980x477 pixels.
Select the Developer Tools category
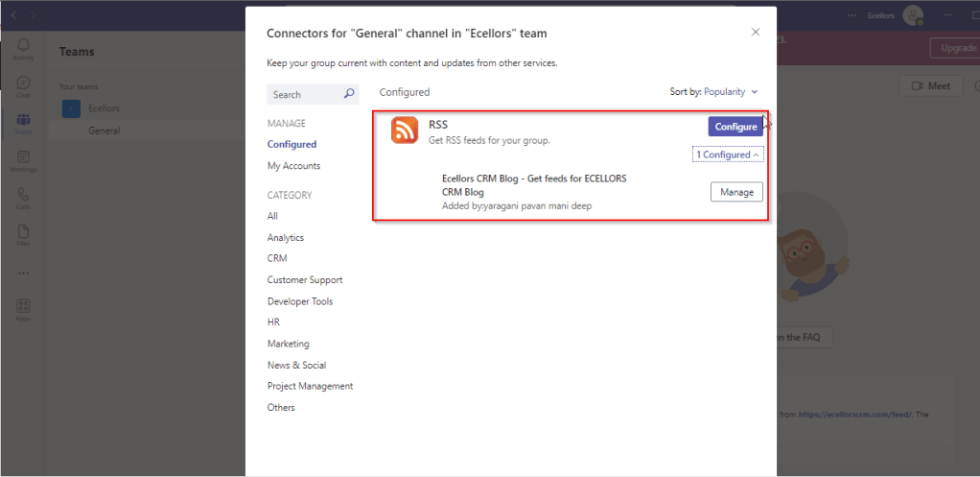(300, 301)
